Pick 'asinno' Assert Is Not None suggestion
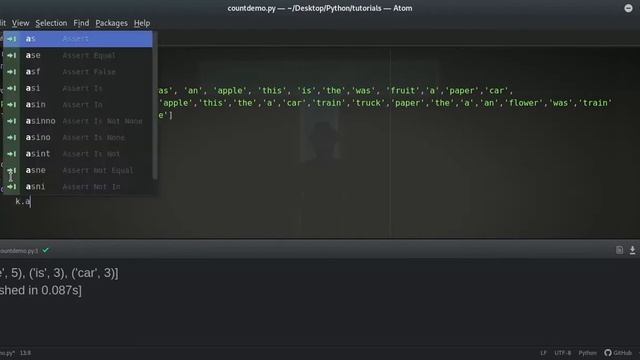Viewport: 640px width, 360px height. click(x=78, y=121)
